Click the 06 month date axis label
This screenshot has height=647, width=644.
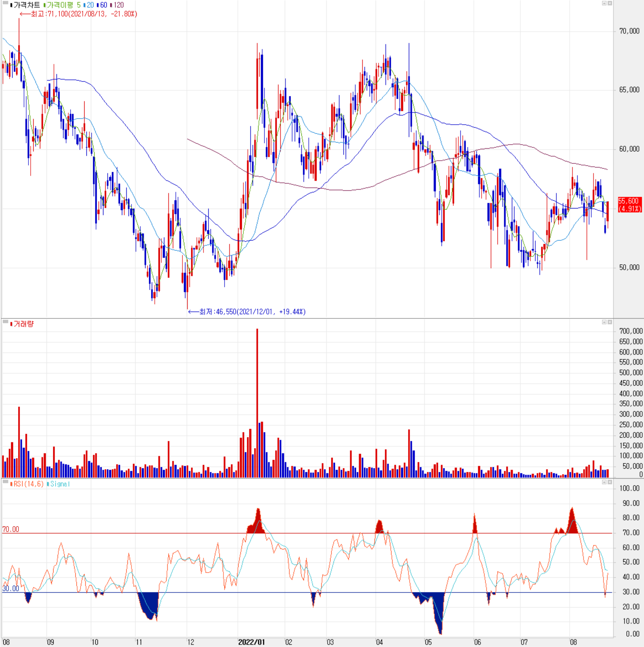pos(477,642)
